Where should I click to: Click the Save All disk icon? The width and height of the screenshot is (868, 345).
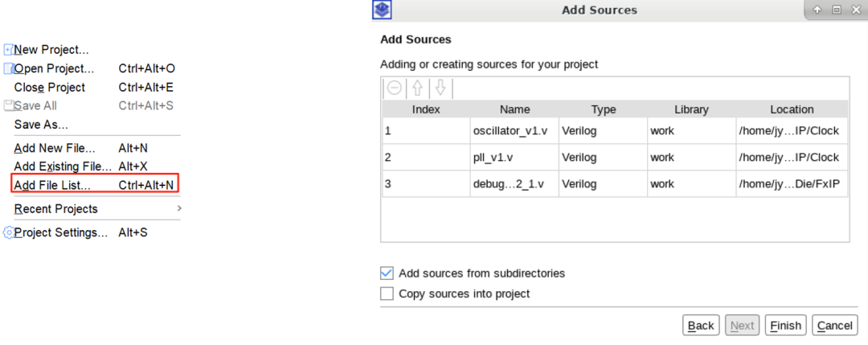(9, 105)
